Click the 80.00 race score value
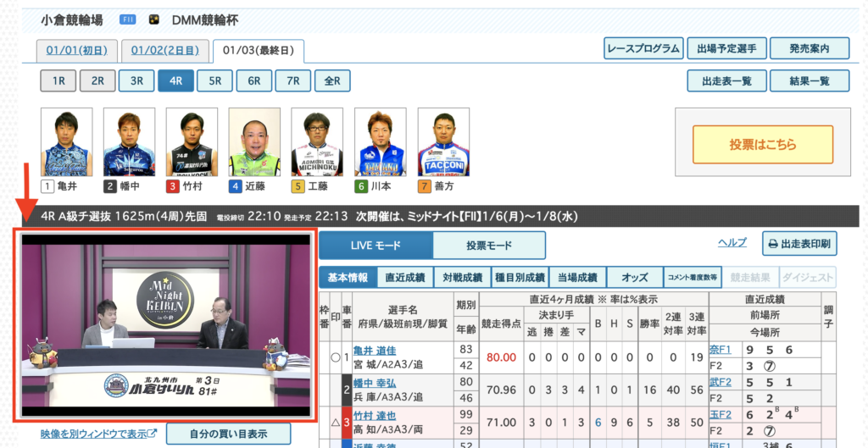Screen dimensions: 868x448 click(500, 358)
